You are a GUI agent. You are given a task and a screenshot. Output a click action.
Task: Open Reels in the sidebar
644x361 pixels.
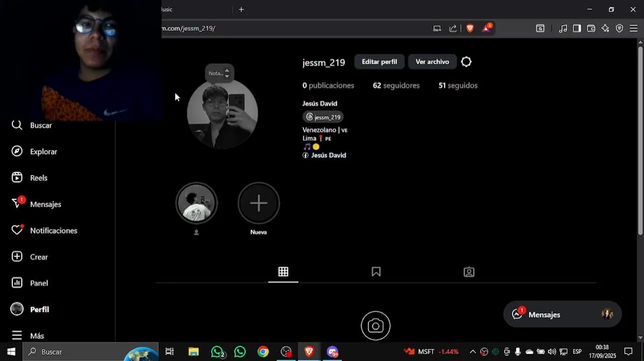pos(30,177)
